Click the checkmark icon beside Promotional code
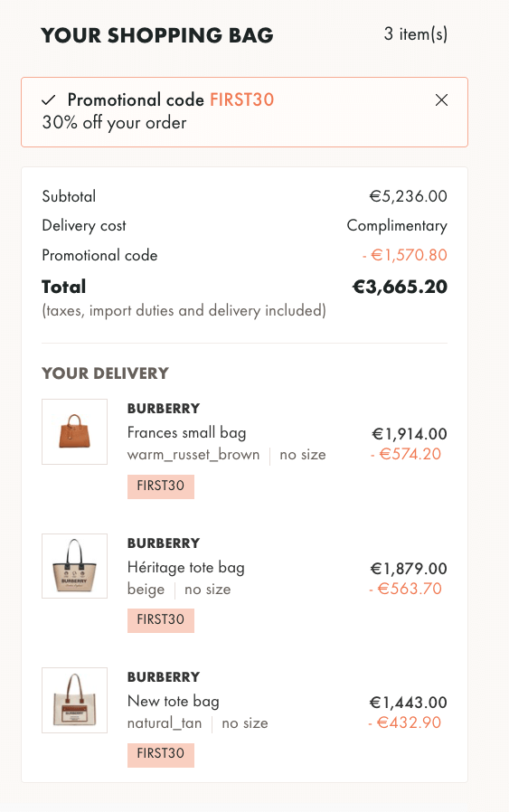This screenshot has width=509, height=812. click(49, 100)
